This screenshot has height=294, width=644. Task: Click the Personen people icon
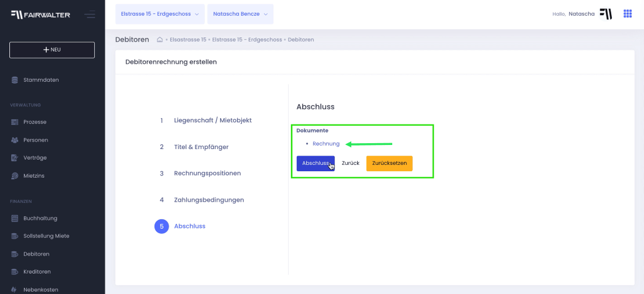15,140
